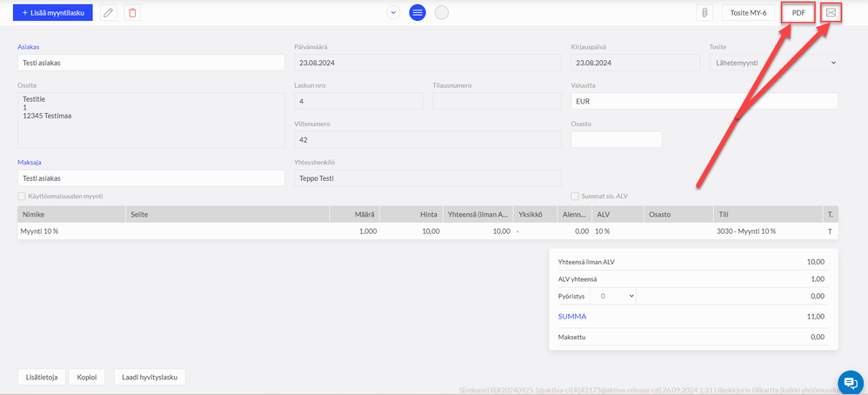Click the Asiakas field with Testi asiakas
Screen dimensions: 868x395
[151, 64]
